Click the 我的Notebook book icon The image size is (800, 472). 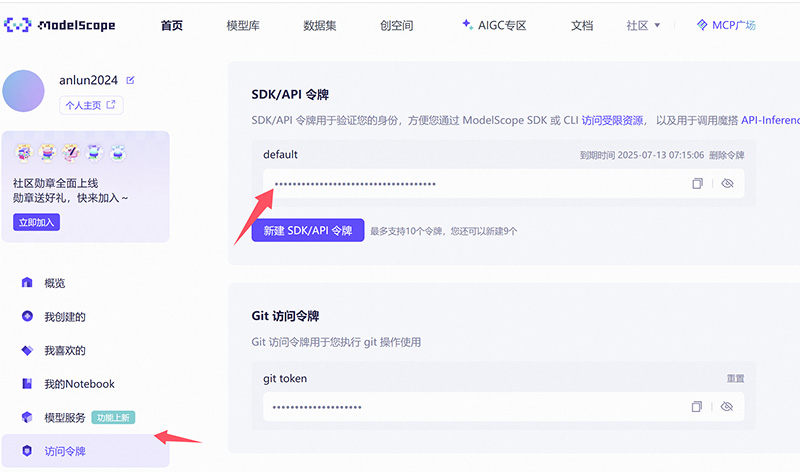point(27,383)
